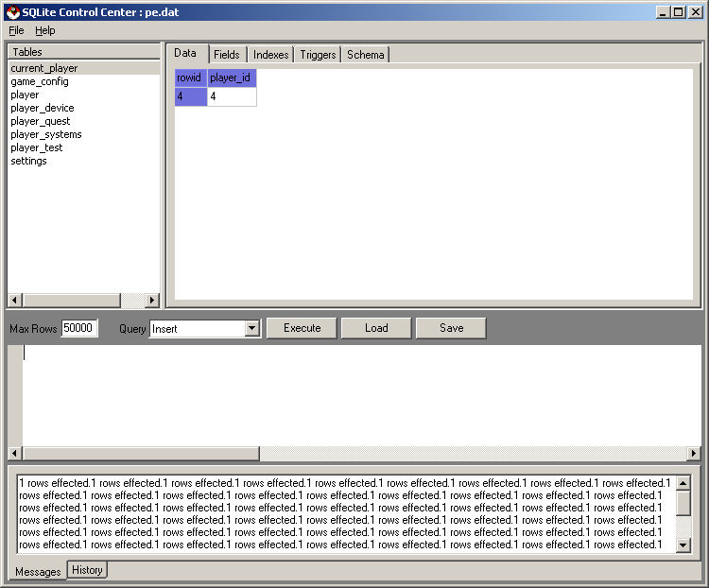This screenshot has width=709, height=588.
Task: Switch to the Indexes tab
Action: tap(270, 55)
